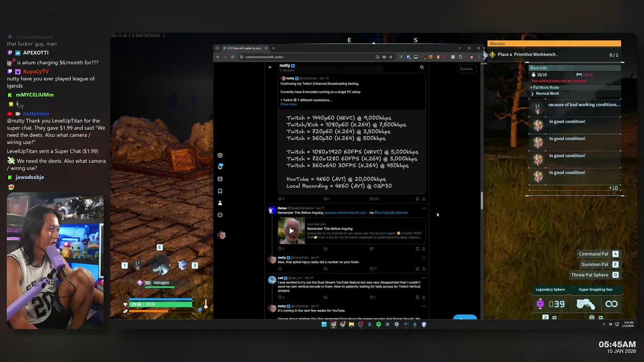Reply to zak's Dual Stream post
644x362 pixels.
[x=280, y=297]
